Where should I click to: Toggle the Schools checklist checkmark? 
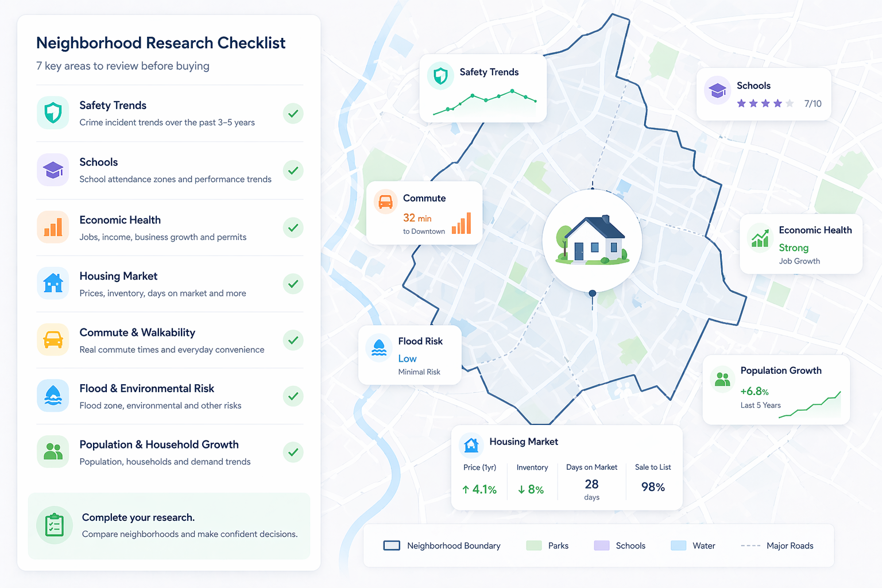pos(293,170)
